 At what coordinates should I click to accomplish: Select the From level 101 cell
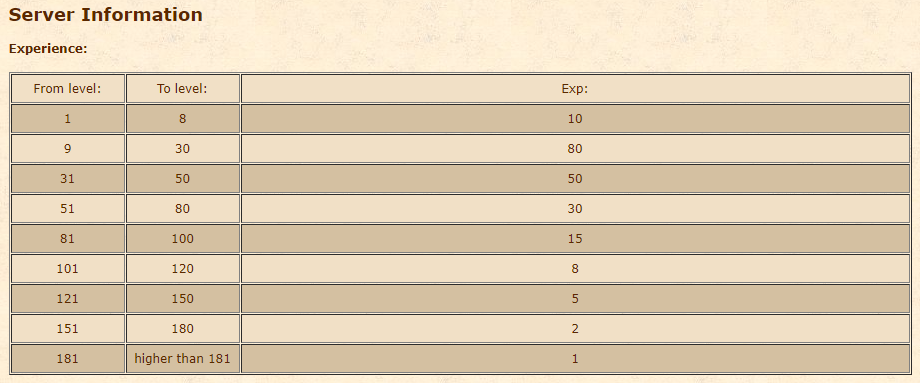pos(68,269)
